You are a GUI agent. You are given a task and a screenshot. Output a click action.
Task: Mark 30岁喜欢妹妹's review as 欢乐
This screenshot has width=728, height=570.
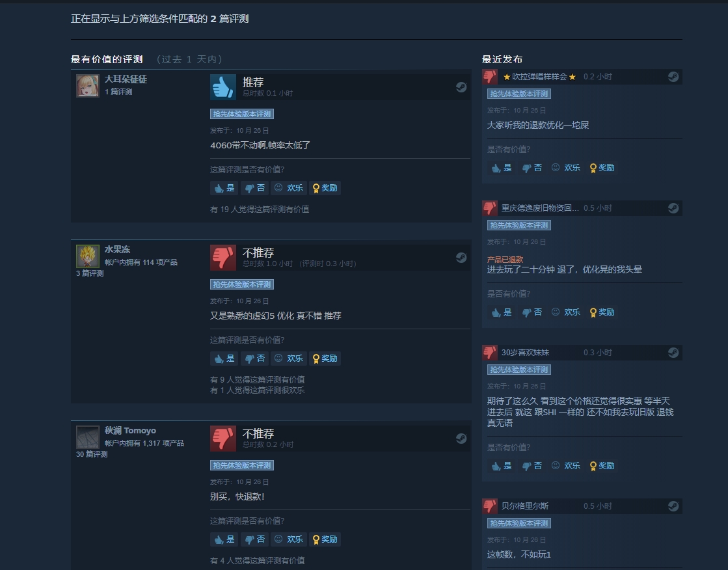566,466
